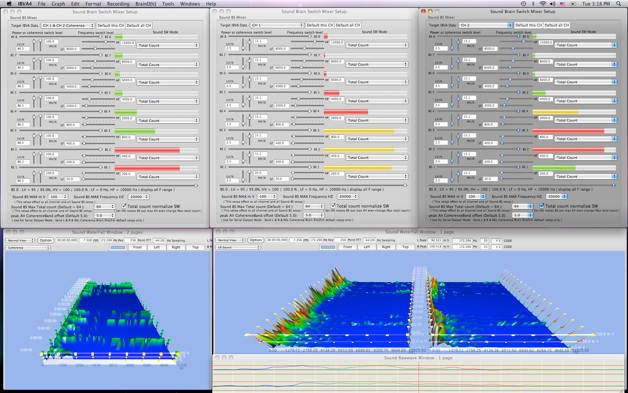
Task: Open the Apple menu
Action: (9, 4)
